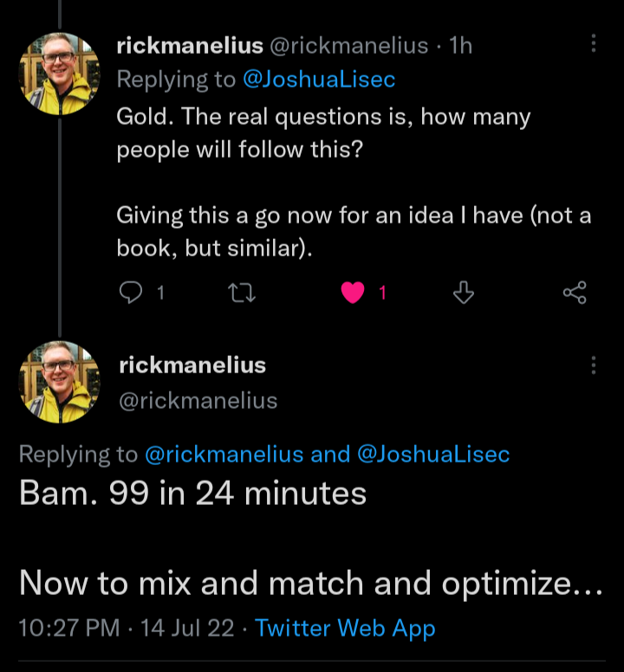
Task: Open rickmanelius avatar on second tweet
Action: (x=59, y=382)
